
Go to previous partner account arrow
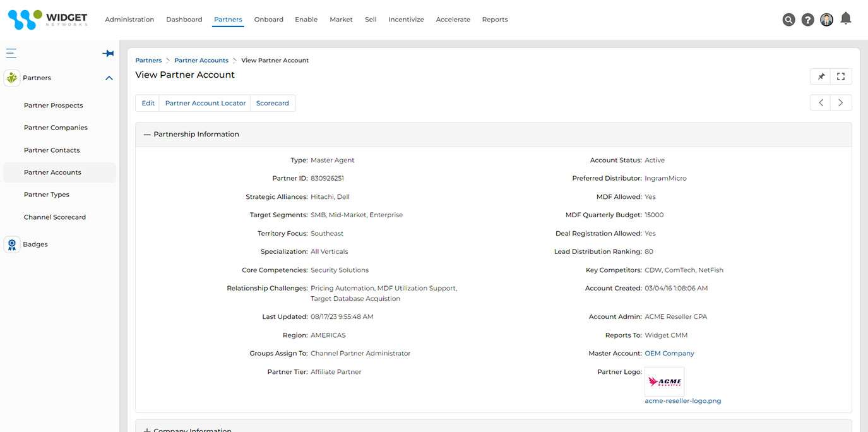point(821,103)
